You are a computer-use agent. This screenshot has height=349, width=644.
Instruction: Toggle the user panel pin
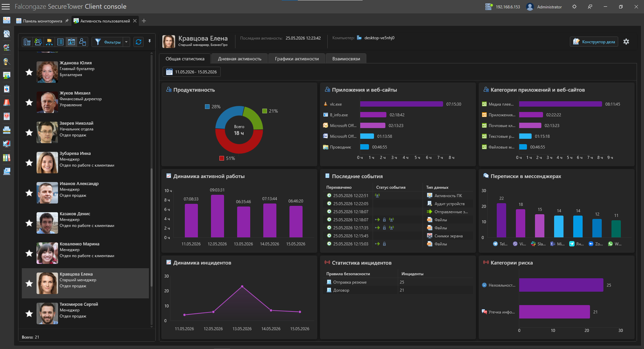click(x=150, y=41)
